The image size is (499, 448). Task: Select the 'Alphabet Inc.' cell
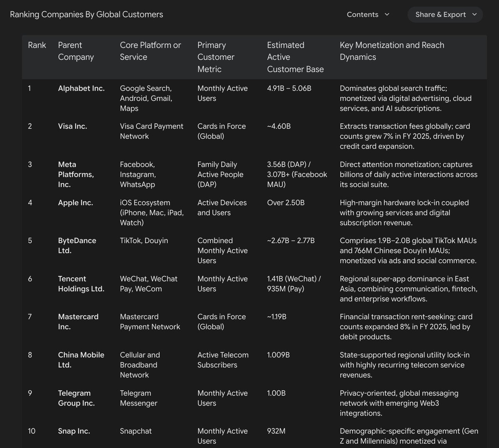(82, 89)
